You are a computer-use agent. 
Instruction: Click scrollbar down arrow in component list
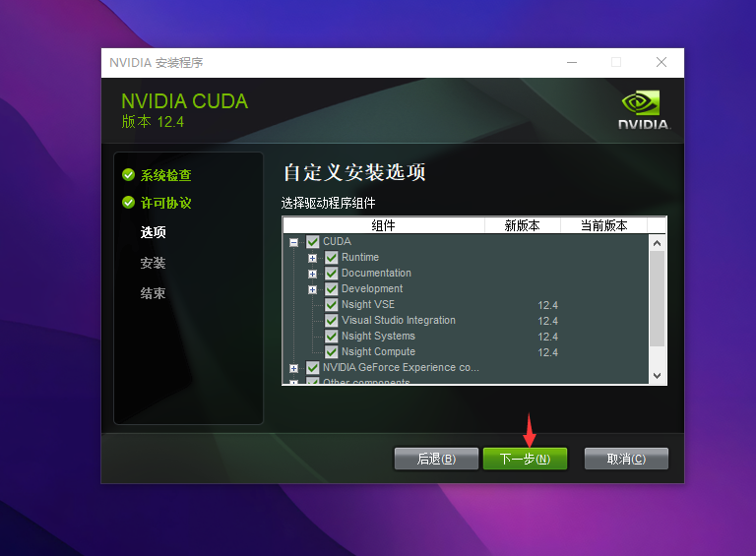point(658,375)
